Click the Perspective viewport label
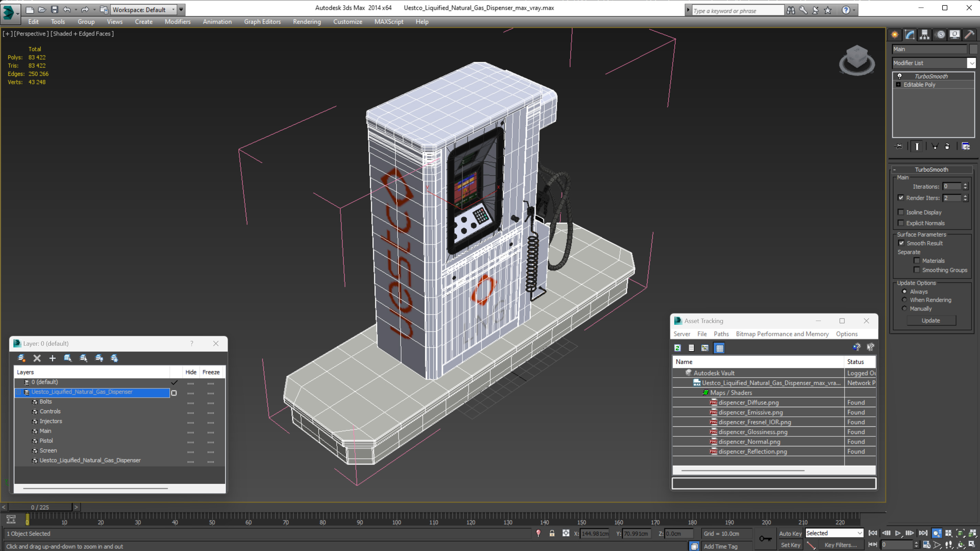 [x=32, y=33]
